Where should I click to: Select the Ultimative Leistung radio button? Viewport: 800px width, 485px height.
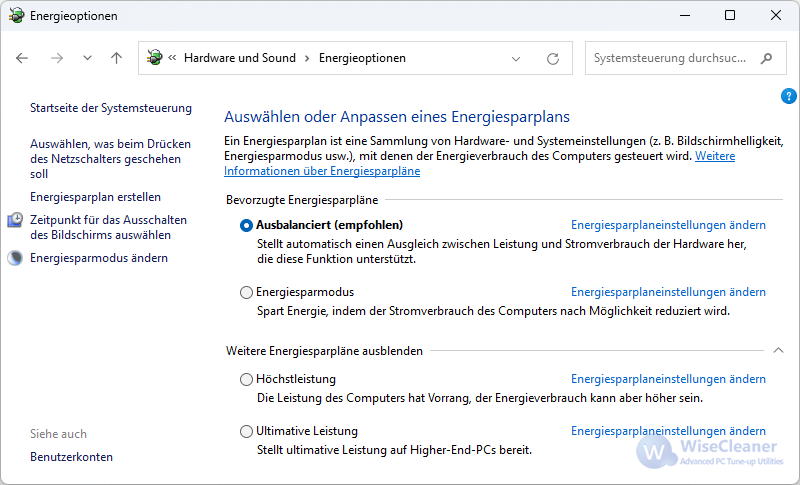coord(246,431)
